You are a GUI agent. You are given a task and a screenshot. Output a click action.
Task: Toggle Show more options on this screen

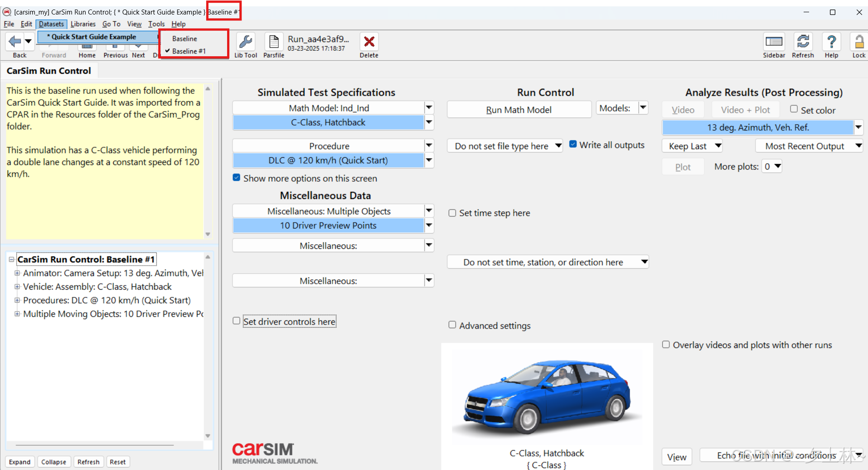tap(237, 178)
